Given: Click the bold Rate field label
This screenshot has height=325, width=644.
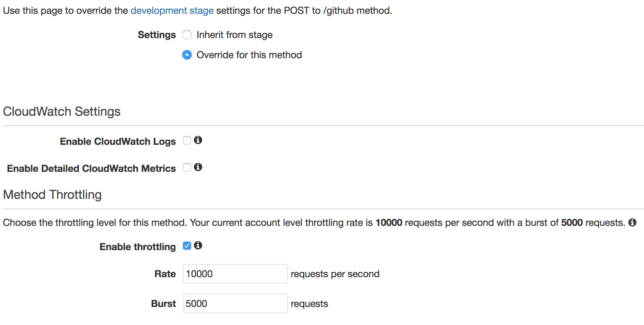Looking at the screenshot, I should pyautogui.click(x=165, y=274).
